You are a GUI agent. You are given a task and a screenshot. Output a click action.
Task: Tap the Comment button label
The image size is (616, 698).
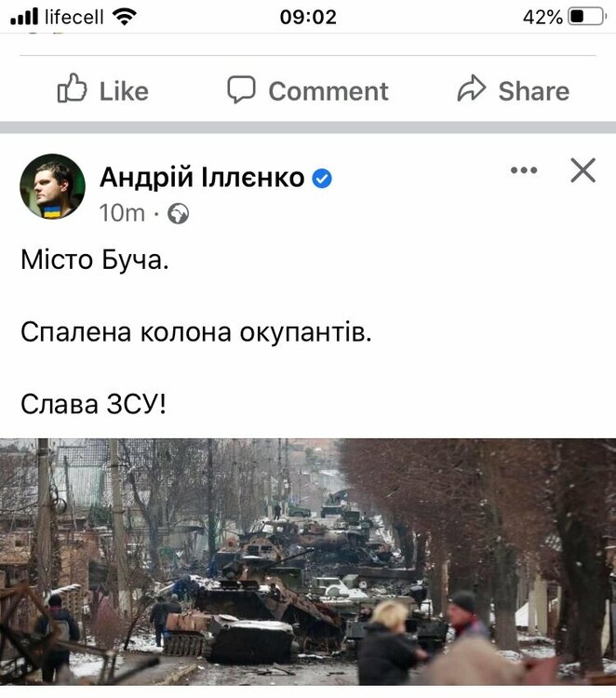(328, 91)
